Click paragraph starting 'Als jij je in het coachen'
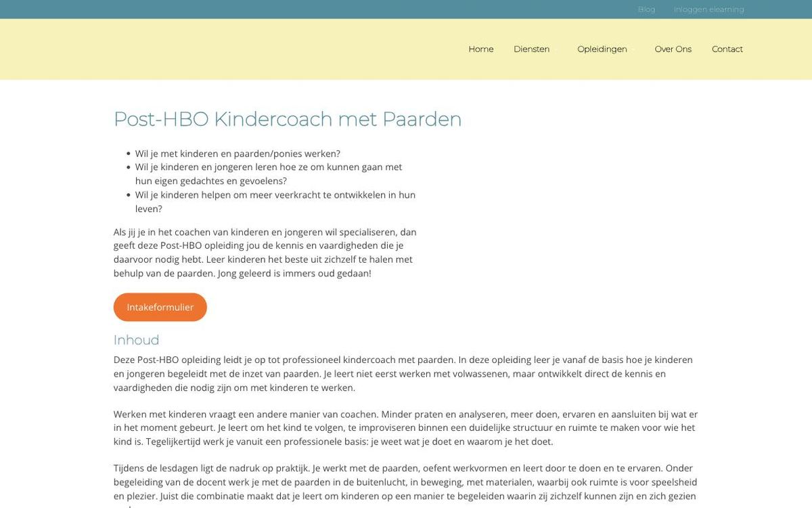Screen dimensions: 812x508 [x=265, y=253]
